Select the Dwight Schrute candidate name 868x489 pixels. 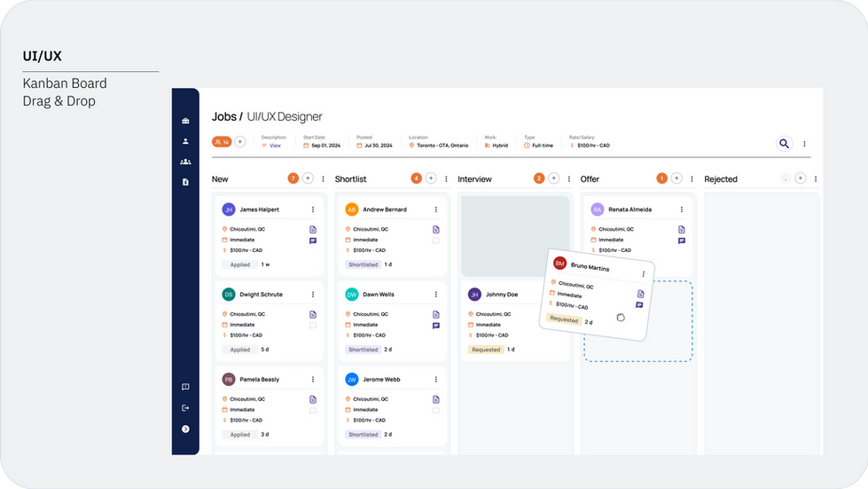262,295
